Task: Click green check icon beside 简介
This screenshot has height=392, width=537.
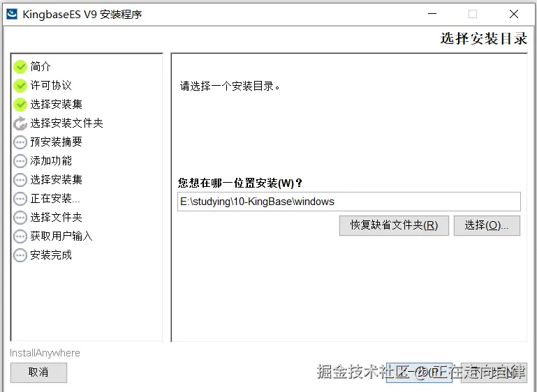Action: point(20,67)
